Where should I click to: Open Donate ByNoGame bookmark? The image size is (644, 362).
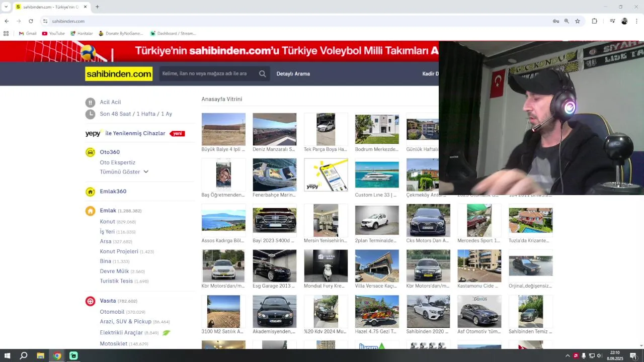tap(121, 34)
